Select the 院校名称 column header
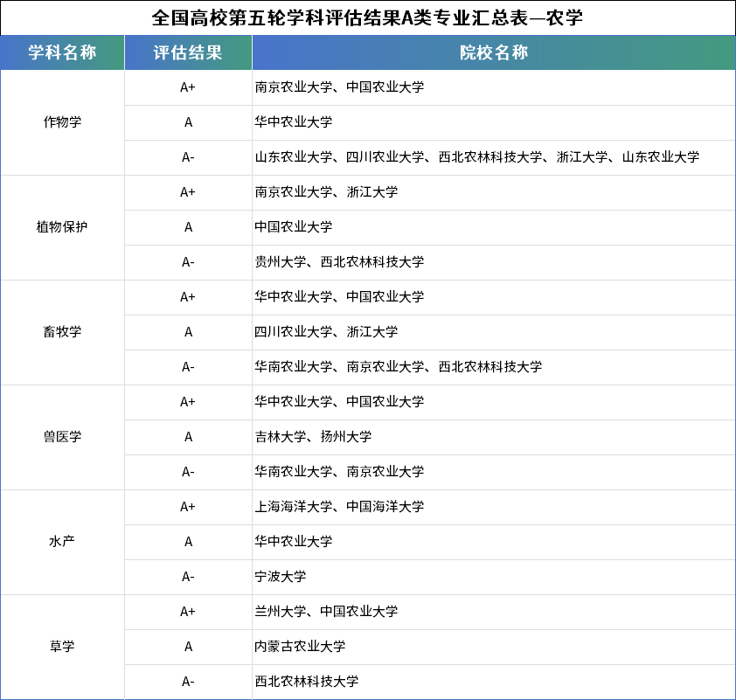Image resolution: width=736 pixels, height=700 pixels. pyautogui.click(x=493, y=52)
